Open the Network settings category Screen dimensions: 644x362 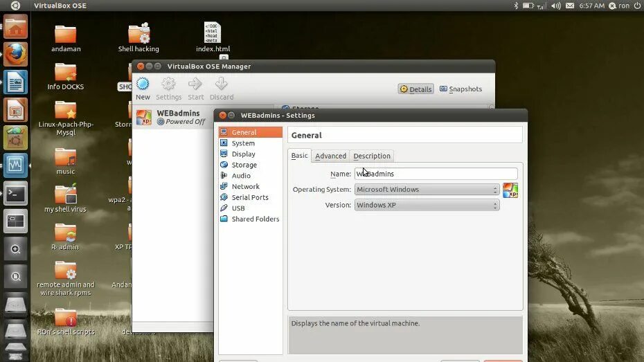coord(250,186)
